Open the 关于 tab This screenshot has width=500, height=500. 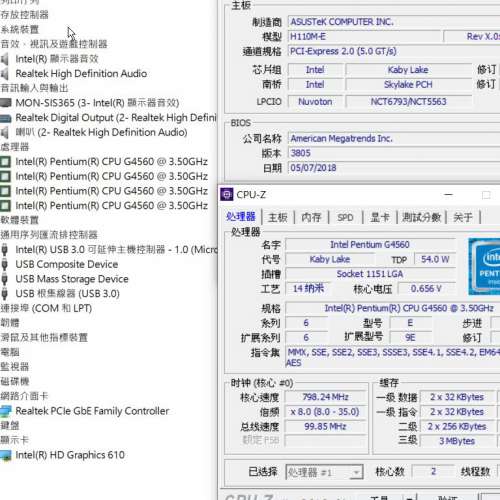tap(463, 217)
